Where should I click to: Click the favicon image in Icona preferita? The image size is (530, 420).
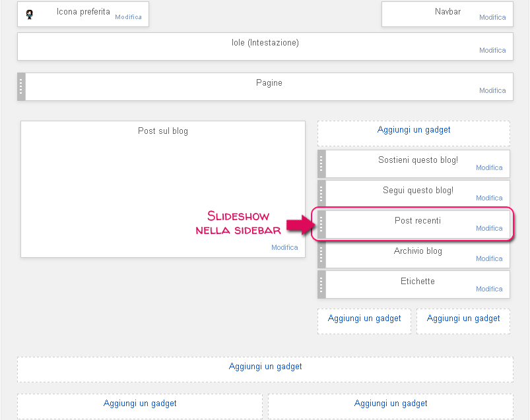pos(29,14)
